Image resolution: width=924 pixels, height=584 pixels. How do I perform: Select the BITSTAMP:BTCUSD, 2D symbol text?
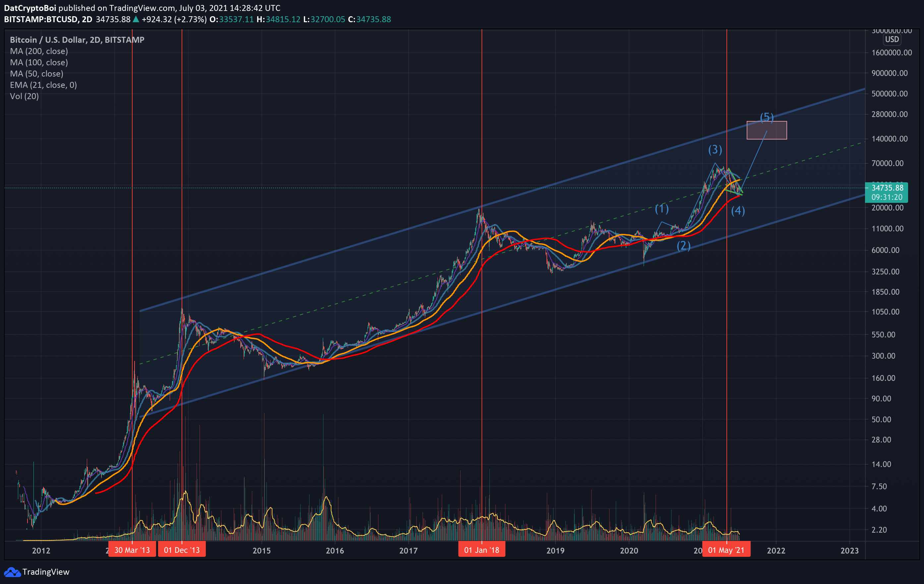[48, 19]
